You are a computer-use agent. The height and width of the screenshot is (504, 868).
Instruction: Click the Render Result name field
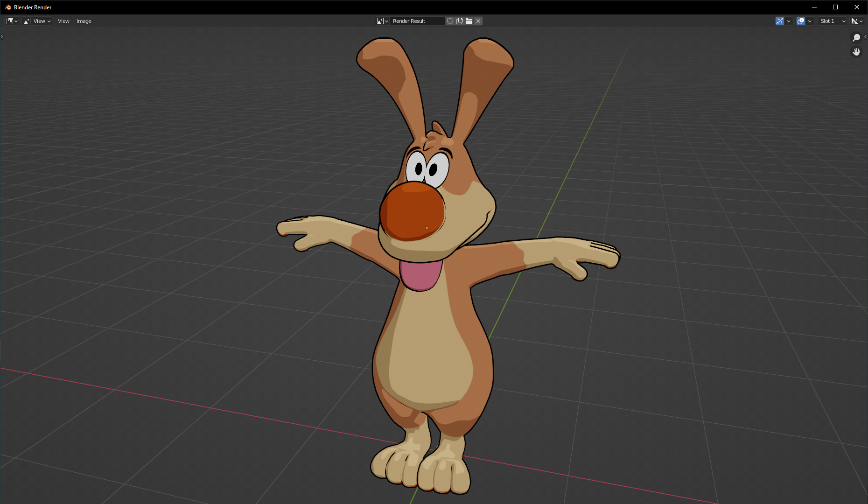click(x=417, y=21)
